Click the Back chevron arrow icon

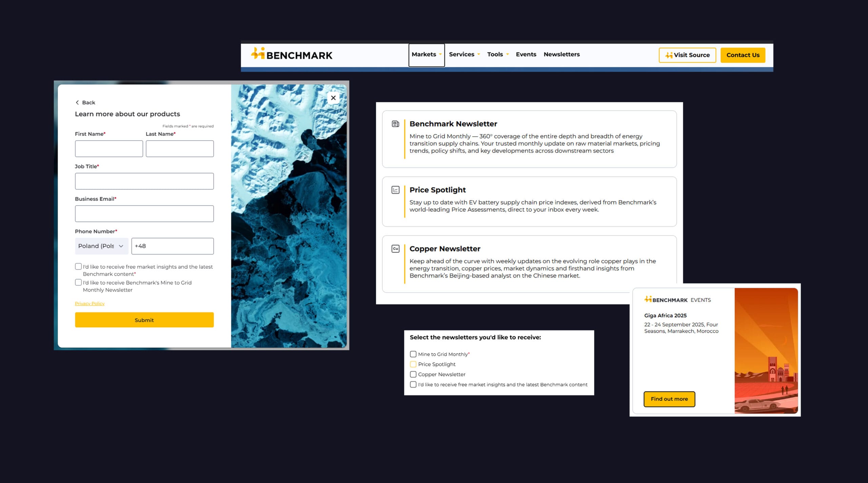(77, 102)
